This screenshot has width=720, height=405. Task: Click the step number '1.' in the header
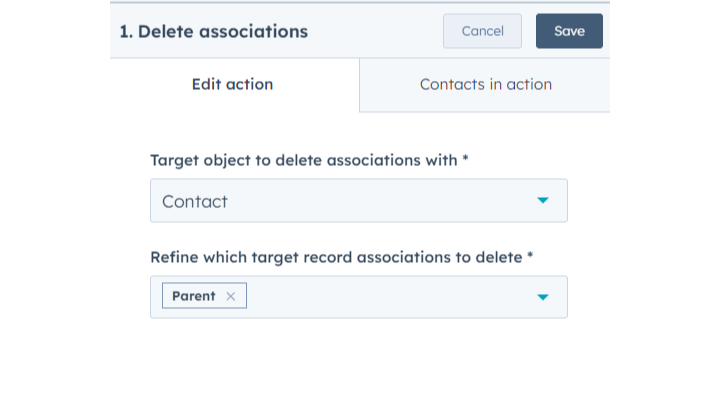(126, 31)
